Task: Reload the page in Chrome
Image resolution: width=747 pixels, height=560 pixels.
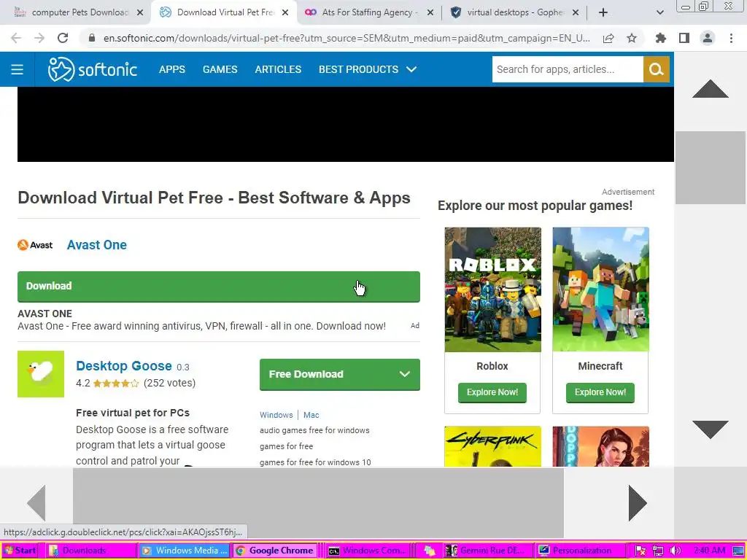Action: (63, 38)
